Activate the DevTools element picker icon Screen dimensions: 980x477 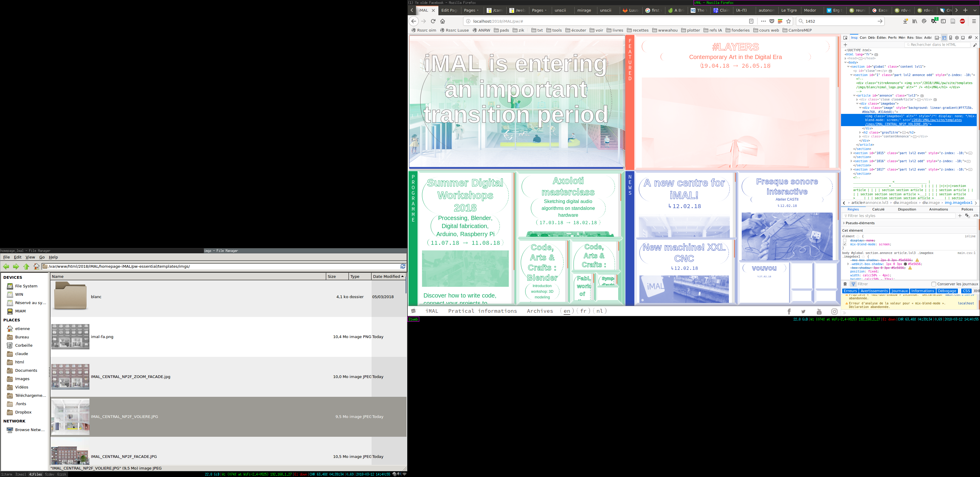point(845,38)
